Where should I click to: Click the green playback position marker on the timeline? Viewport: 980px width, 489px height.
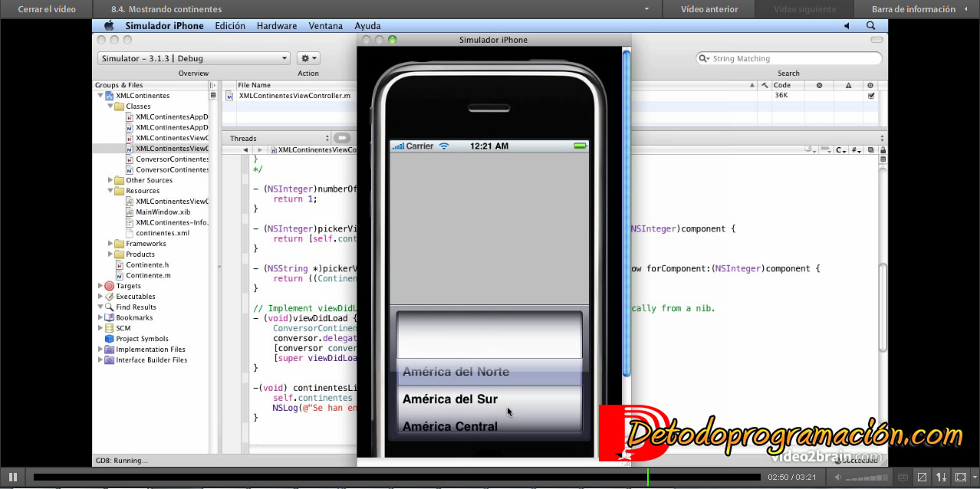coord(648,477)
